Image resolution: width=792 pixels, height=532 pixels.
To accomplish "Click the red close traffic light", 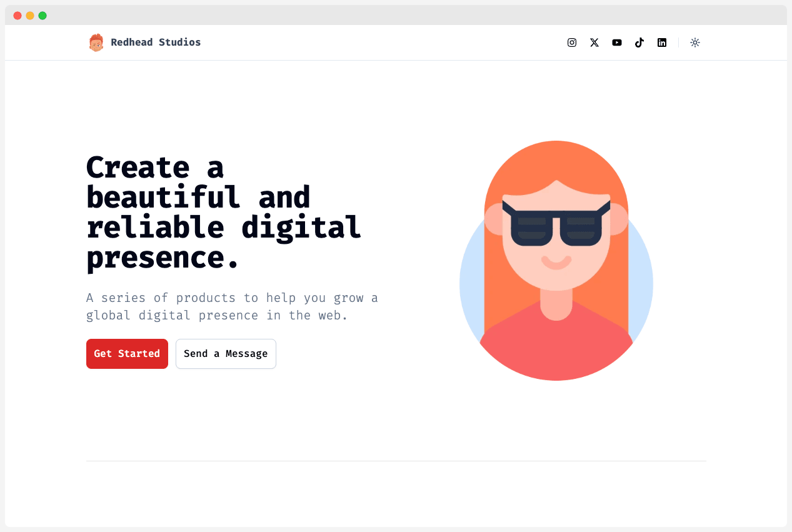I will point(17,15).
